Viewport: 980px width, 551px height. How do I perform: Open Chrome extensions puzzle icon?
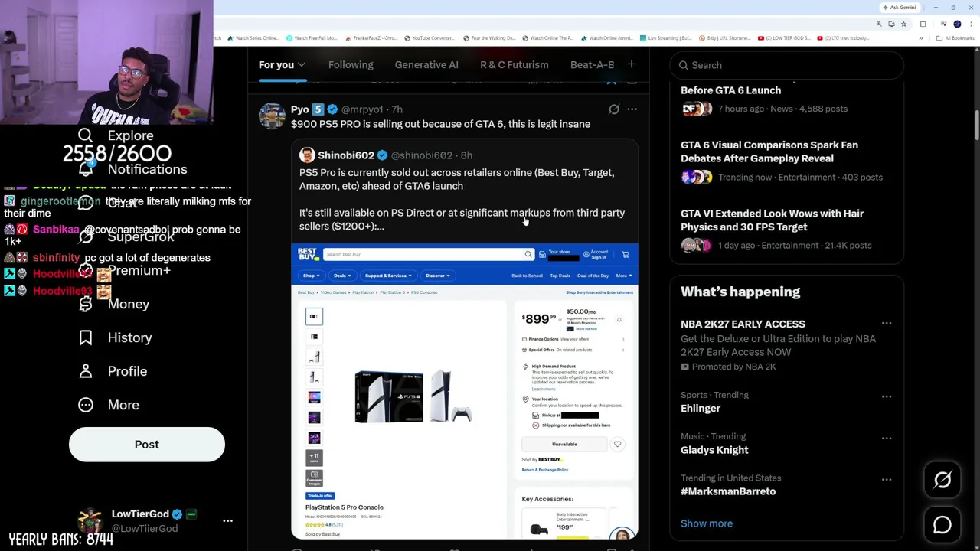point(923,24)
